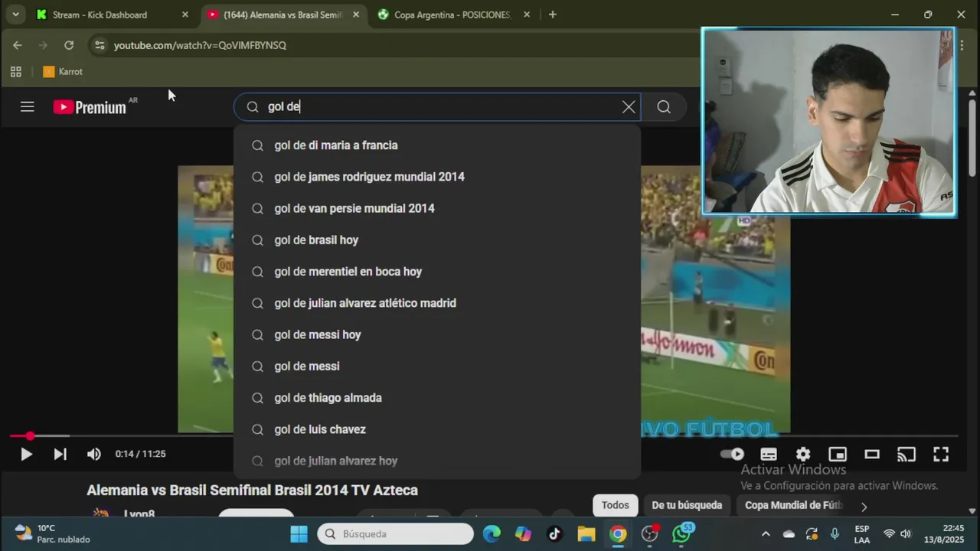Toggle the autoplay switch

[x=733, y=454]
